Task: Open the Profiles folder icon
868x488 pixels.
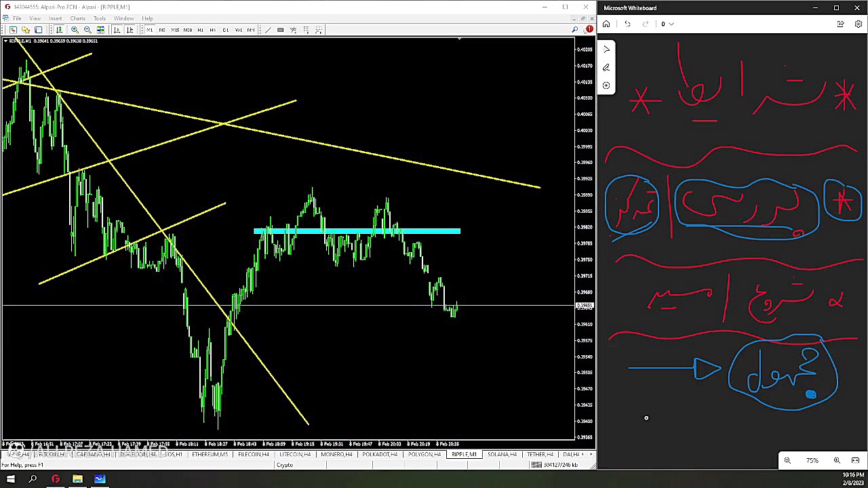Action: coord(26,30)
